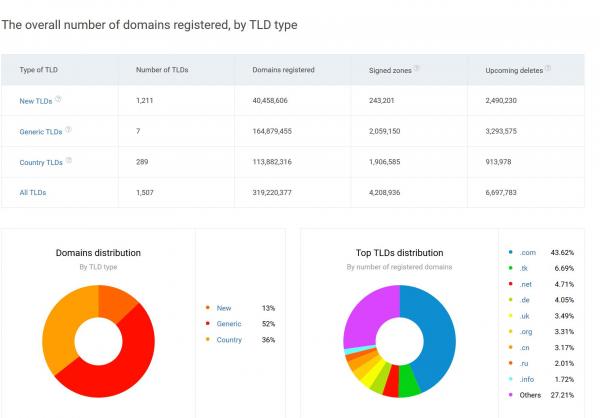600x418 pixels.
Task: Click the question mark next to Generic TLDs
Action: (x=68, y=130)
